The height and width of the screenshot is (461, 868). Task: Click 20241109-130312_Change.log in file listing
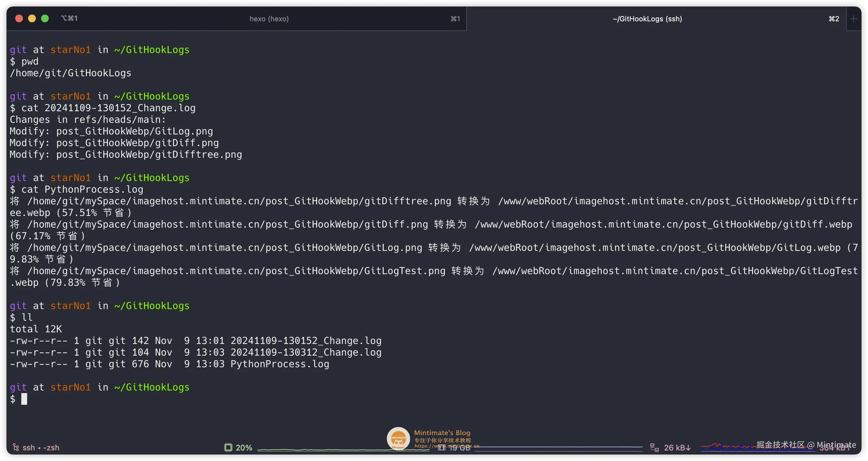(305, 352)
